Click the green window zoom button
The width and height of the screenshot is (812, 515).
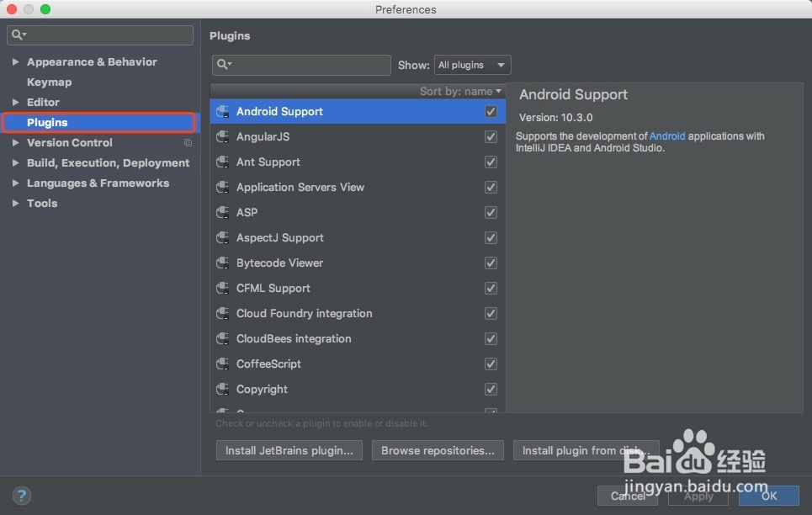click(x=45, y=9)
